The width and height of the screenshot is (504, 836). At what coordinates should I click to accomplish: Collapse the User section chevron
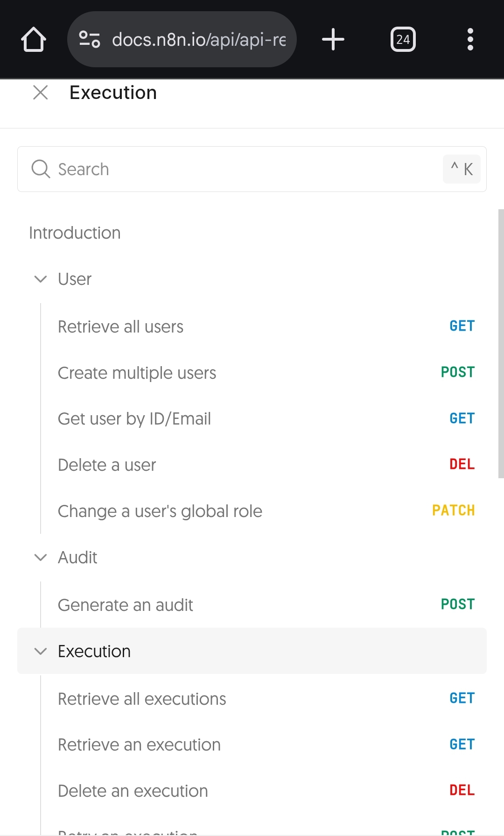click(41, 279)
